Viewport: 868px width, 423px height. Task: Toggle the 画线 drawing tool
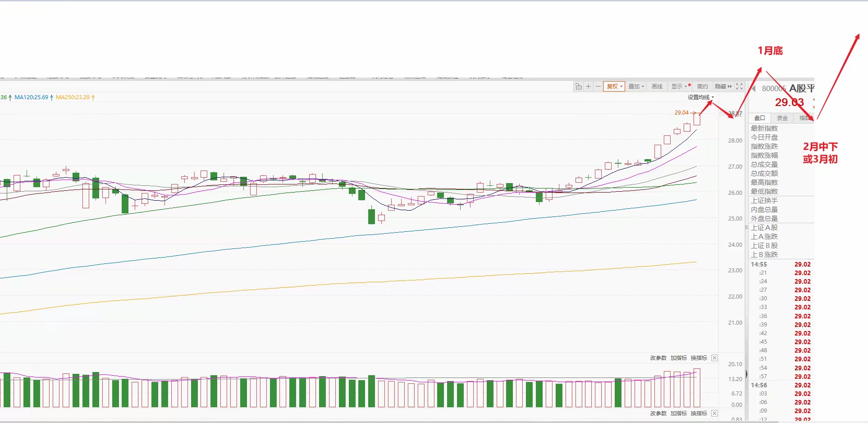(657, 87)
